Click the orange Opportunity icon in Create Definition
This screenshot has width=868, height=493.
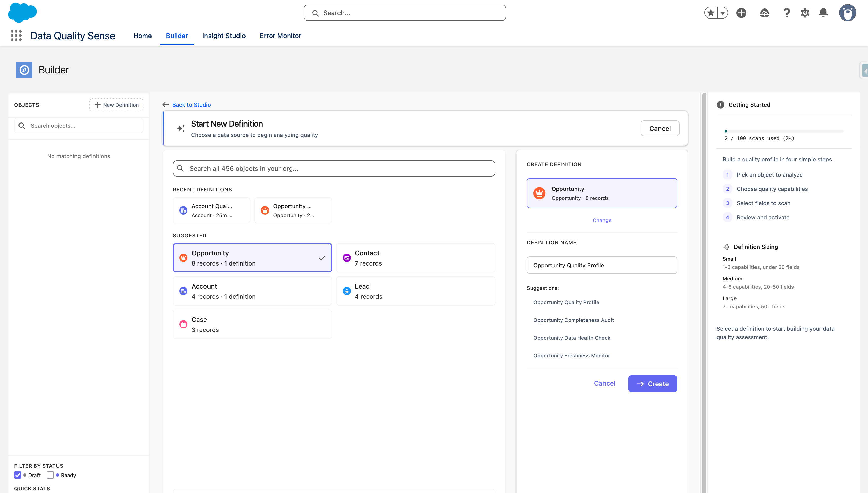539,193
